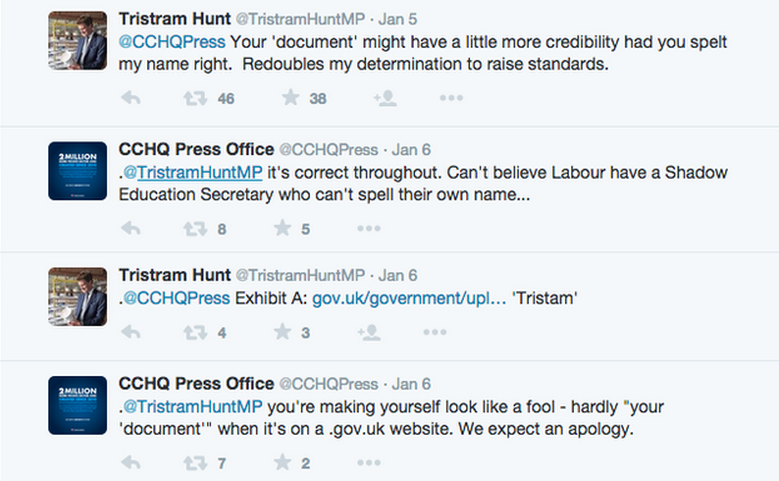The image size is (779, 481).
Task: Open CCHQ Press Office avatar on last tweet
Action: click(78, 405)
